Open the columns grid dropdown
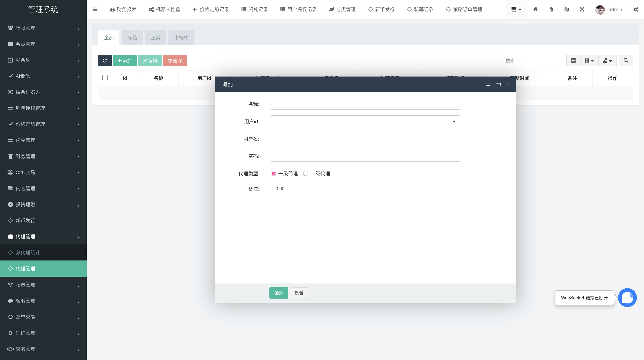Viewport: 644px width, 360px height. point(589,61)
